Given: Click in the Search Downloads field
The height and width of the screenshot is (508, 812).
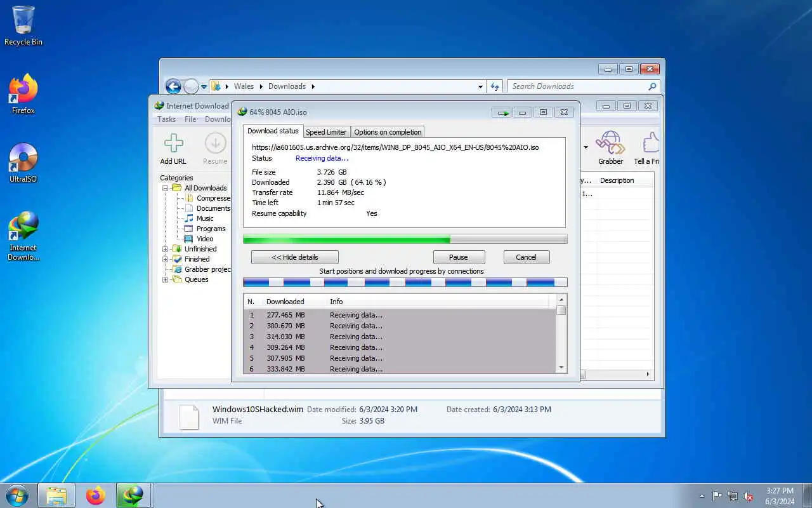Looking at the screenshot, I should tap(577, 86).
